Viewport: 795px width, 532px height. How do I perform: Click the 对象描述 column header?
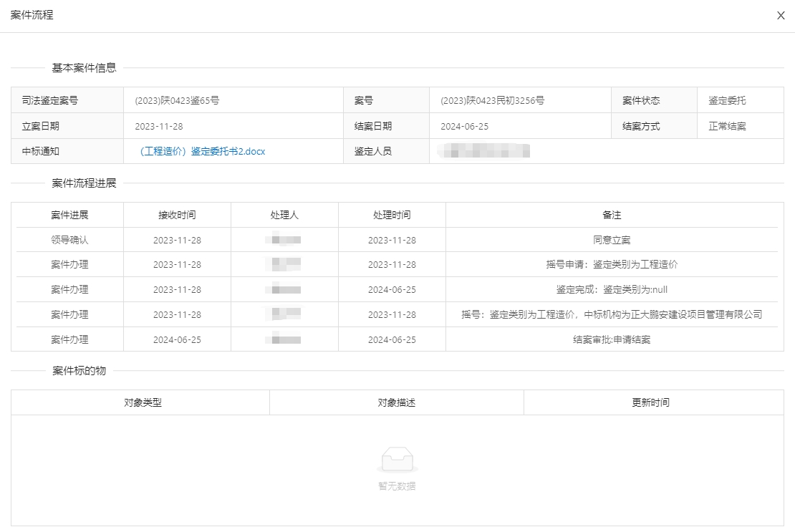[x=397, y=402]
